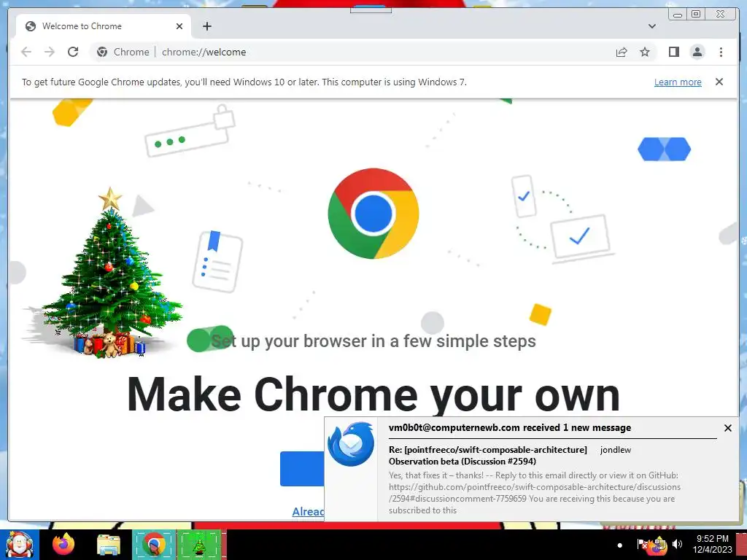Switch to the Chrome taskbar button
The image size is (747, 560).
[x=154, y=545]
